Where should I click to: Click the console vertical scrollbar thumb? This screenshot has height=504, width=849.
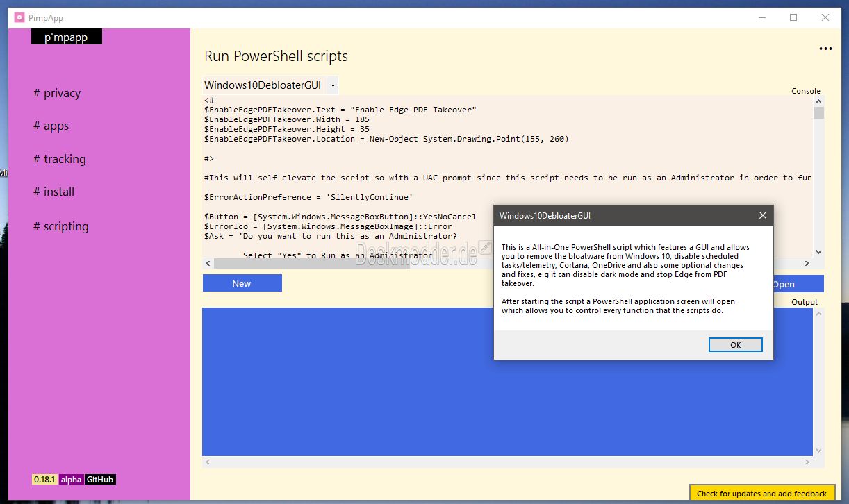click(818, 113)
